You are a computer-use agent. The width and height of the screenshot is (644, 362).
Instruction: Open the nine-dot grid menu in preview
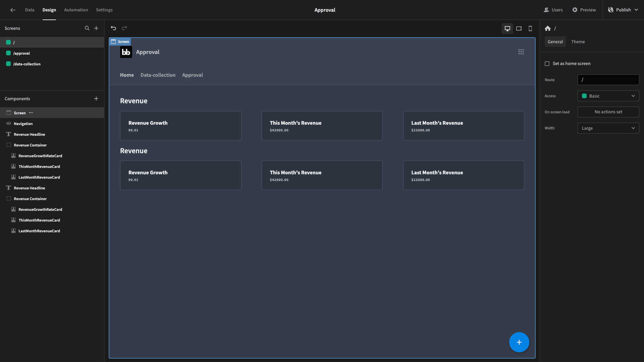(x=521, y=52)
